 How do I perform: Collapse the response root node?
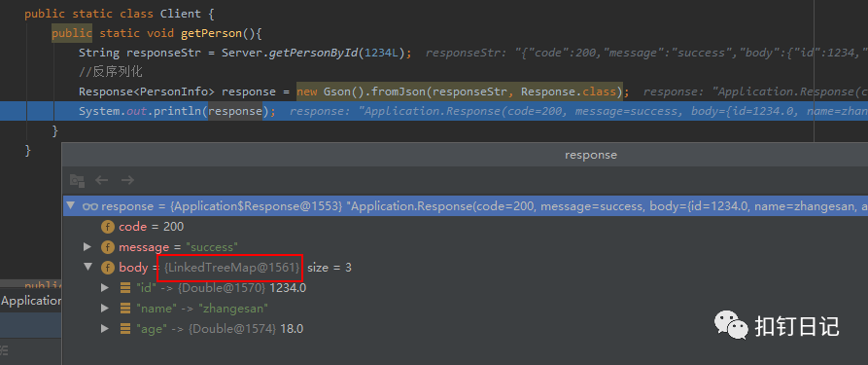click(70, 206)
